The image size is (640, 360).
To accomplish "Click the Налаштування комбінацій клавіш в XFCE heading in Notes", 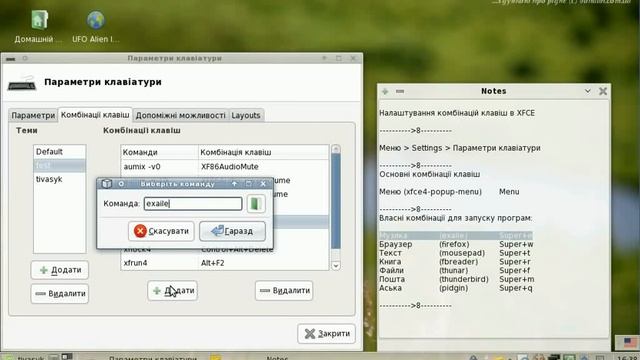I will pos(457,113).
